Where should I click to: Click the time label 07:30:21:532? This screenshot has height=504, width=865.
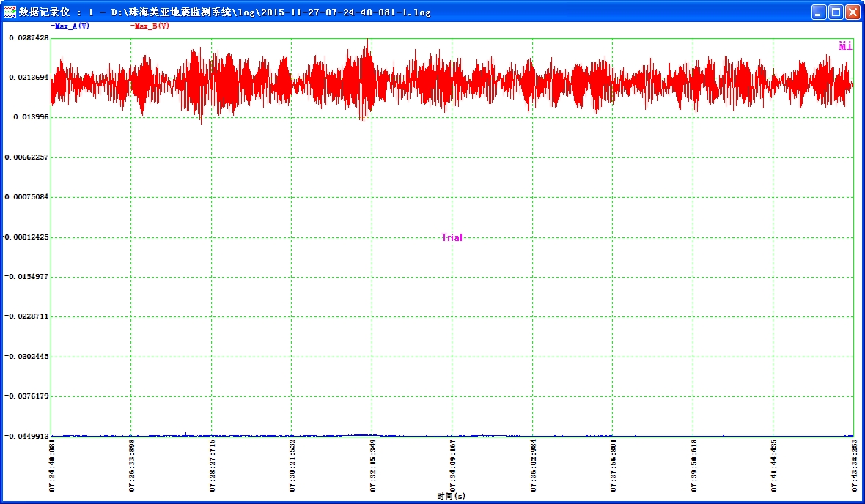tap(292, 465)
